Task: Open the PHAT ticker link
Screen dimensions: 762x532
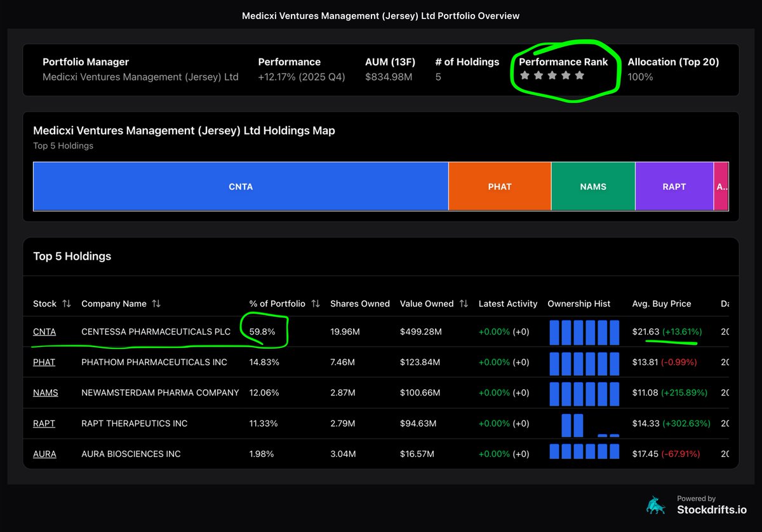Action: coord(44,362)
